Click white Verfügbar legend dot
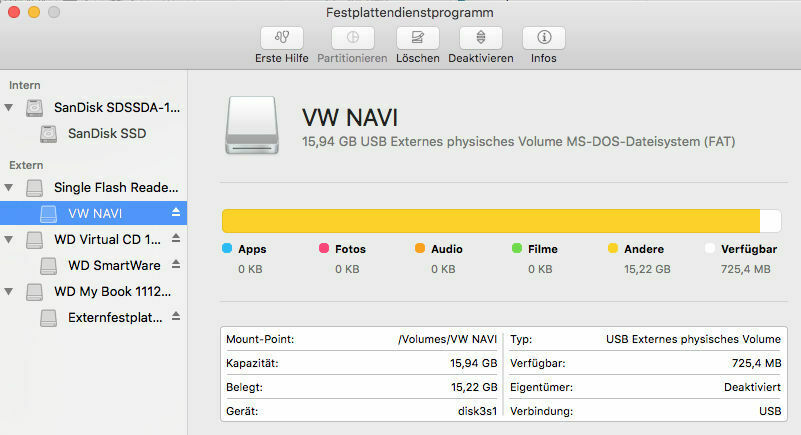This screenshot has width=801, height=435. tap(710, 248)
